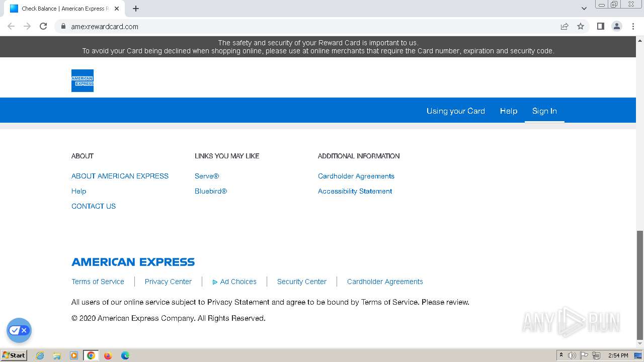Open Cardholder Agreements under Additional Information

pos(356,176)
